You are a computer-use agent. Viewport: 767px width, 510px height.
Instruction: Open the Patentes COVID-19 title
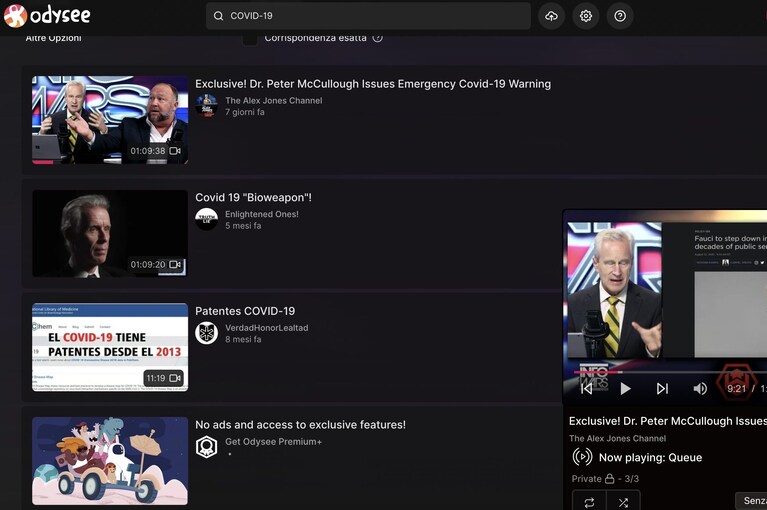(245, 311)
